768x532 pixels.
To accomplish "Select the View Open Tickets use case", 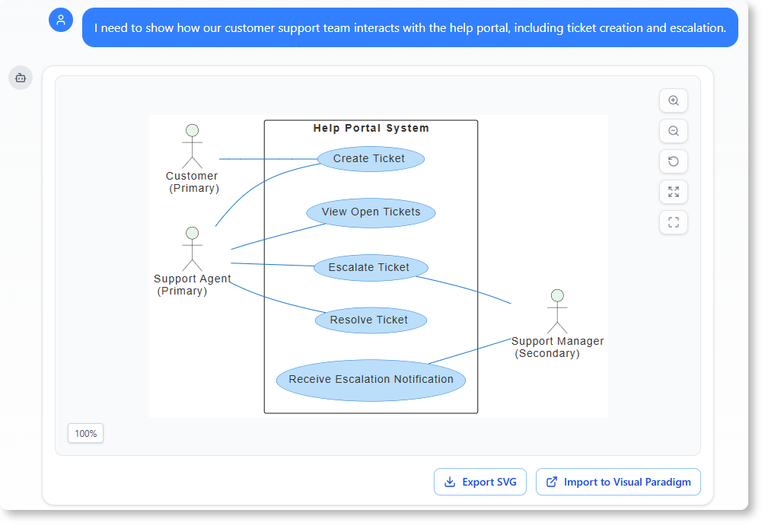I will pyautogui.click(x=371, y=212).
